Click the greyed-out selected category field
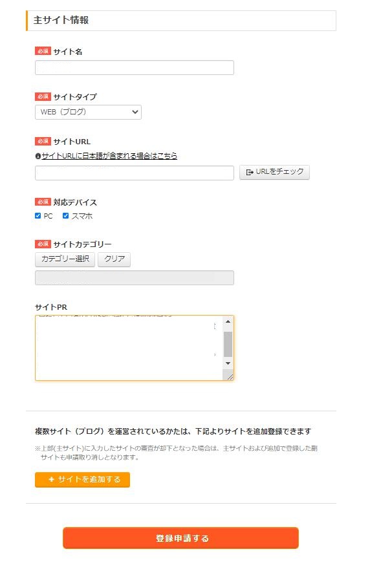 coord(134,278)
